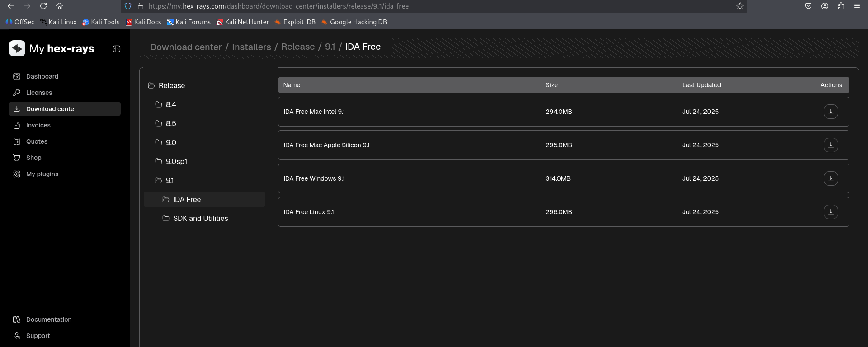Download IDA Free Mac Intel 9.1
The width and height of the screenshot is (868, 347).
(830, 112)
